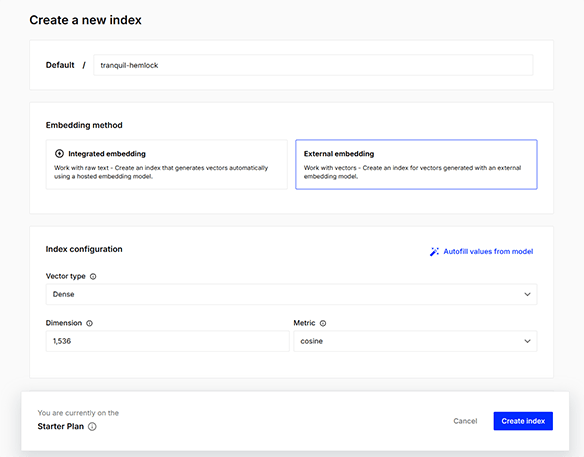Click the Starter Plan text
This screenshot has height=457, width=584.
[x=61, y=426]
